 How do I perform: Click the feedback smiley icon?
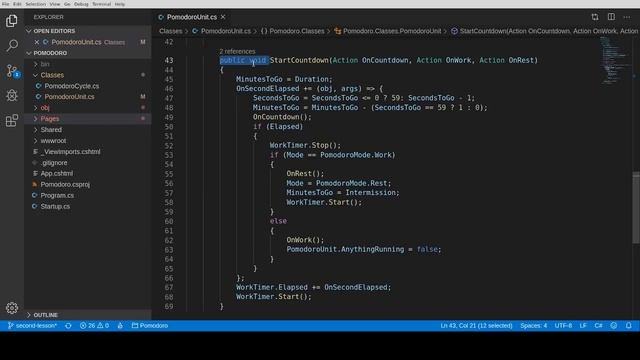pos(613,326)
